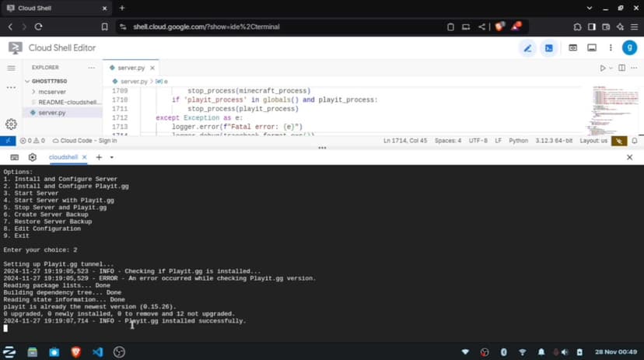
Task: Open the new terminal tab dropdown arrow
Action: click(x=112, y=157)
